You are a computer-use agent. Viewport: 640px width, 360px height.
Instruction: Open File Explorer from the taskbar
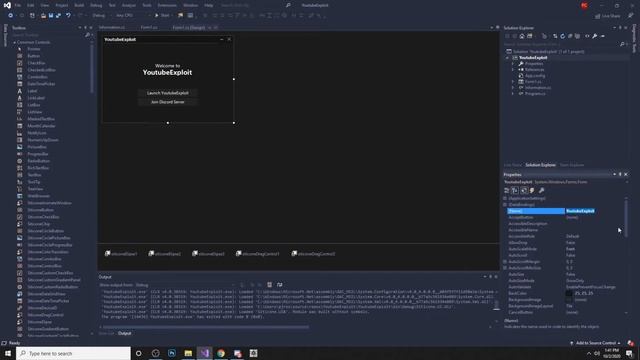[x=188, y=353]
